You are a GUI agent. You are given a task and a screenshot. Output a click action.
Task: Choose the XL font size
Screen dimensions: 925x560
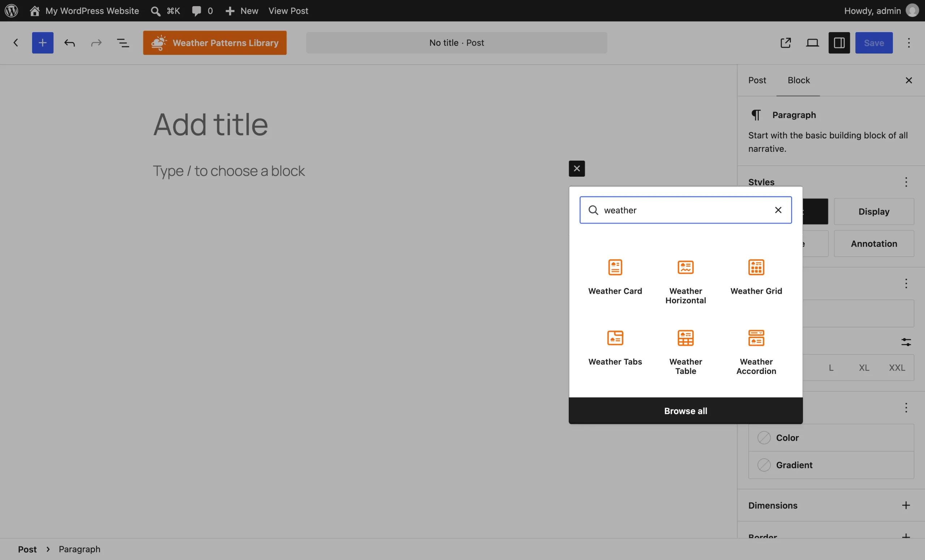click(864, 367)
